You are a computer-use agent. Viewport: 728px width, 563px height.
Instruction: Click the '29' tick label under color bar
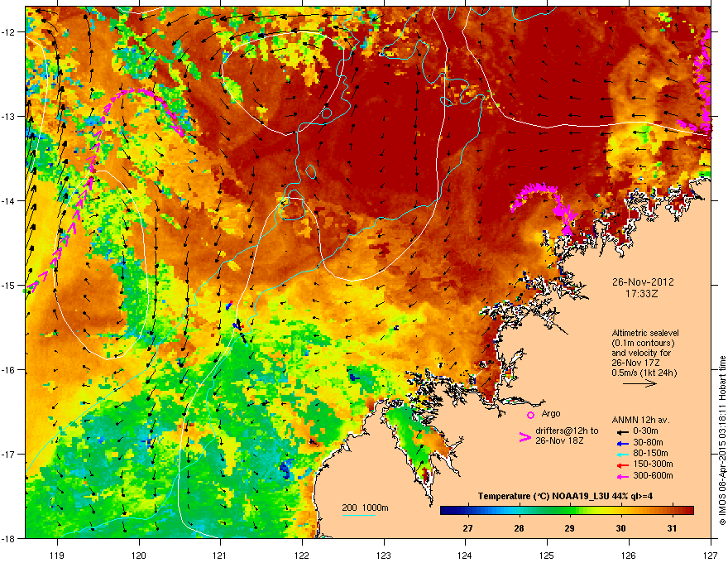(x=569, y=528)
